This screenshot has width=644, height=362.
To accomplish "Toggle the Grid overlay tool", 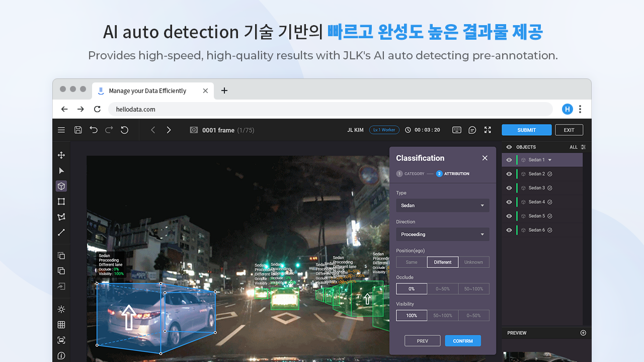I will point(61,325).
